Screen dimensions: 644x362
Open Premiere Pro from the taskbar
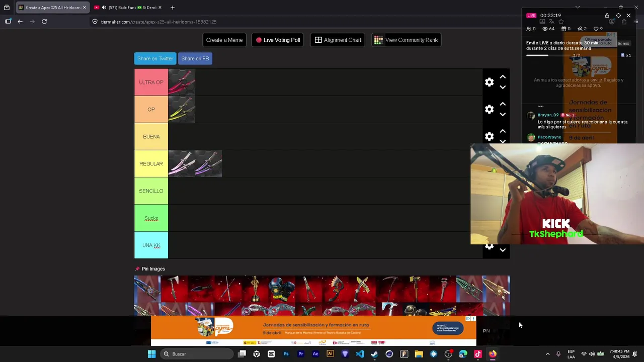(301, 354)
